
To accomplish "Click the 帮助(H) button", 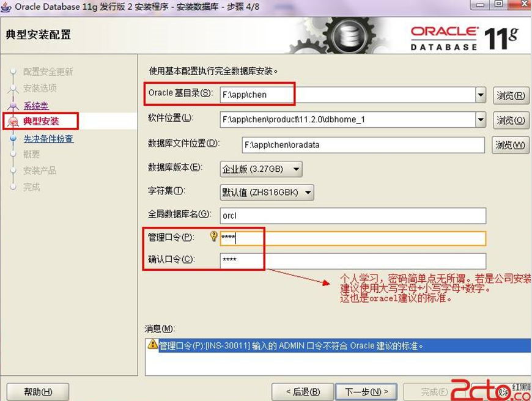I will (38, 392).
